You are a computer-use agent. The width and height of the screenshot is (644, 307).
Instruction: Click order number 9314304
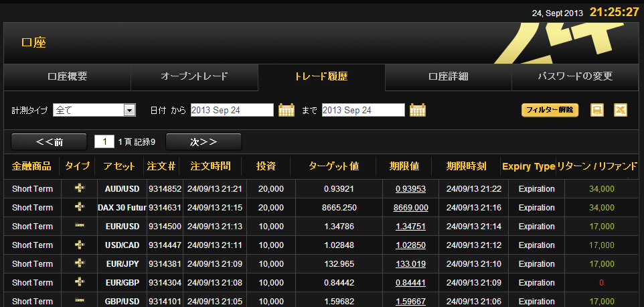165,283
